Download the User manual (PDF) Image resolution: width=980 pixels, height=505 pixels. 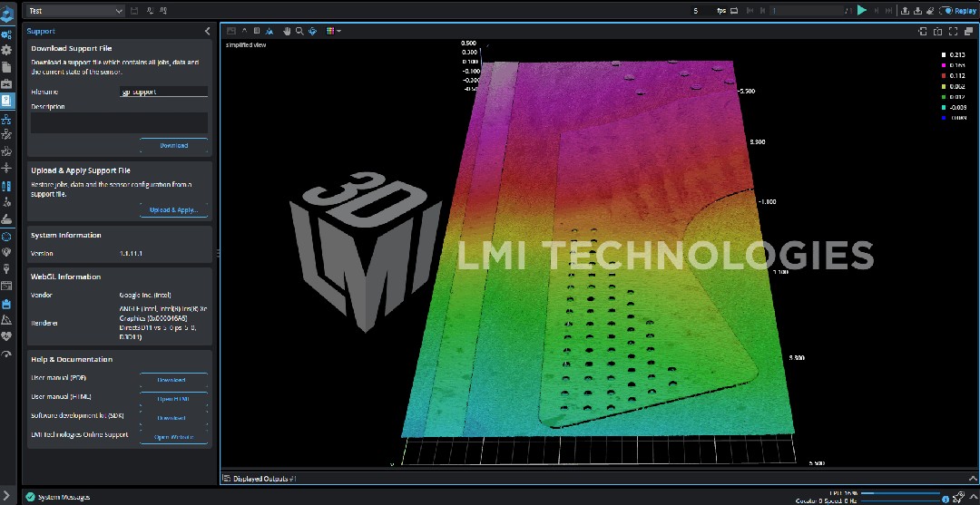pos(171,380)
